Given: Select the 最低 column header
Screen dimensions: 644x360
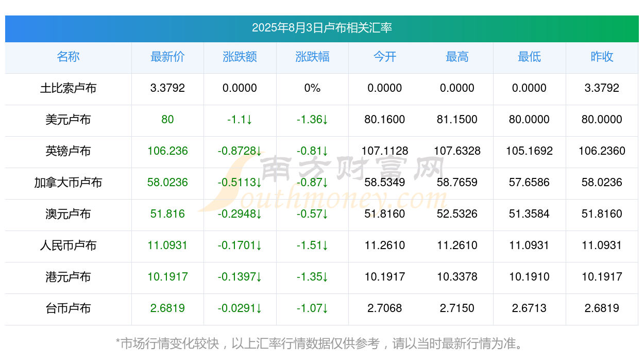Looking at the screenshot, I should click(530, 57).
